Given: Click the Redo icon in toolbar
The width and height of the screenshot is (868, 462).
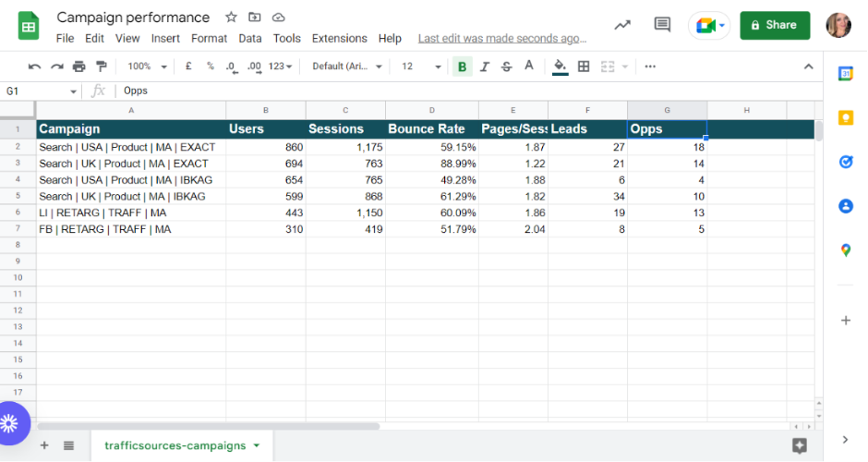Looking at the screenshot, I should 56,67.
